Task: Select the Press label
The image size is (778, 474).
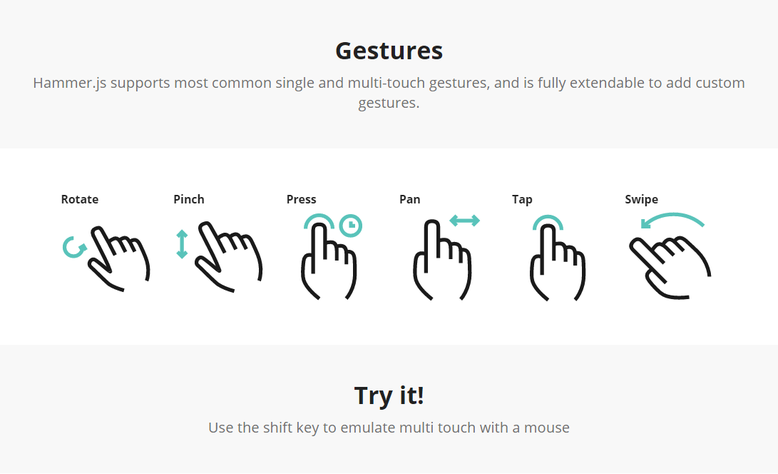Action: pyautogui.click(x=301, y=199)
